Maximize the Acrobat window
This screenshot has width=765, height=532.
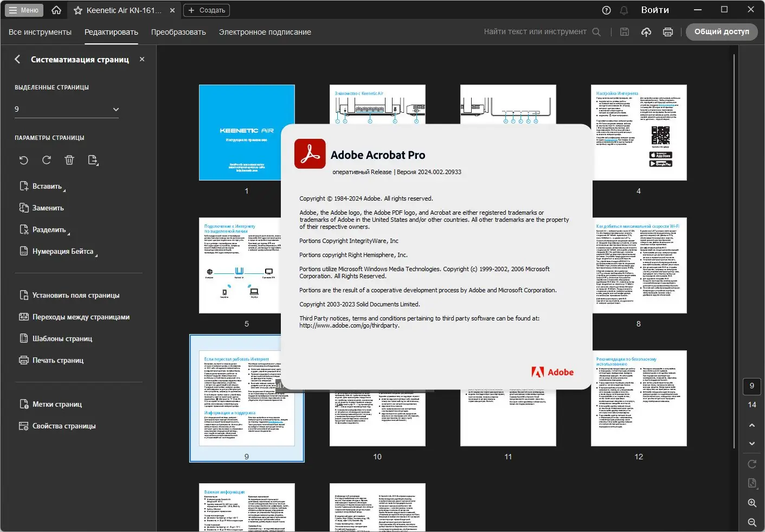click(x=724, y=10)
